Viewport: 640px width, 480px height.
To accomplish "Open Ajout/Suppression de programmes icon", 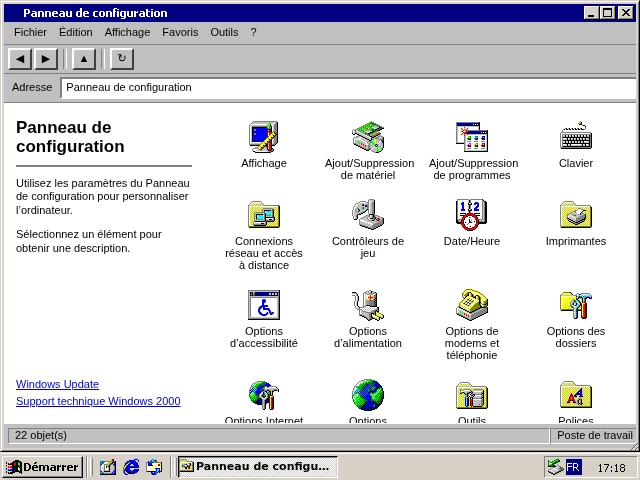I will [472, 137].
